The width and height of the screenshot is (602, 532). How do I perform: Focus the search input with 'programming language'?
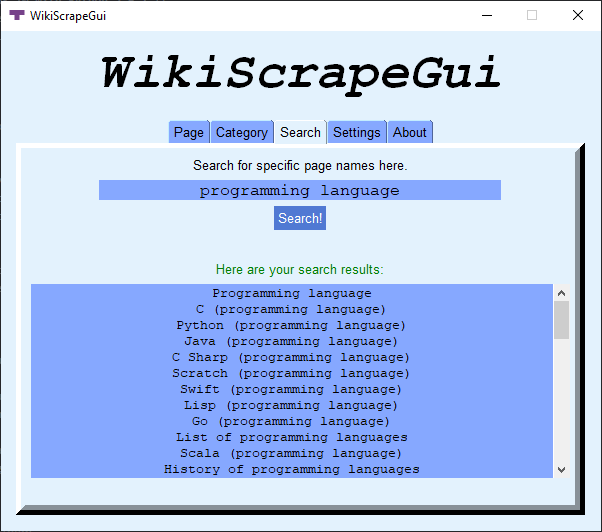click(300, 190)
